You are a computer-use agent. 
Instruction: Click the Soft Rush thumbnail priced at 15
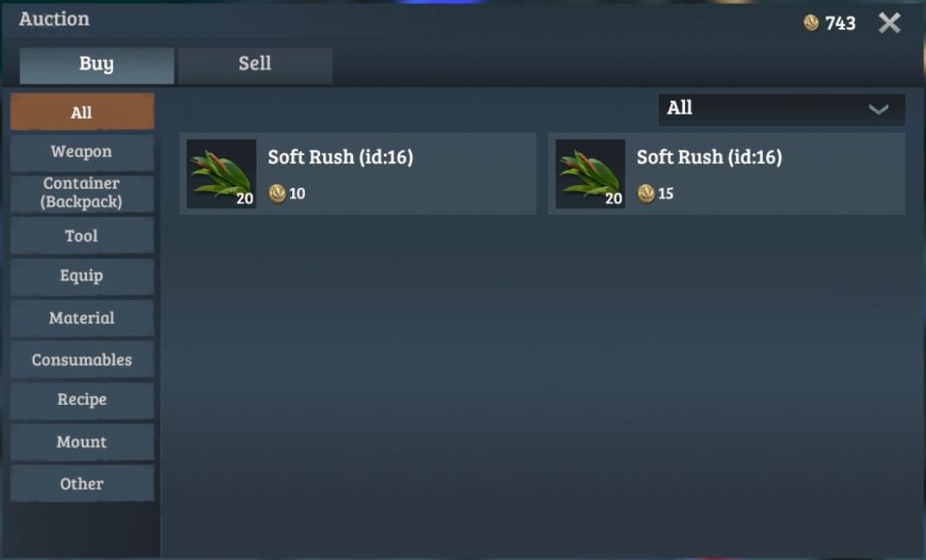(x=590, y=173)
